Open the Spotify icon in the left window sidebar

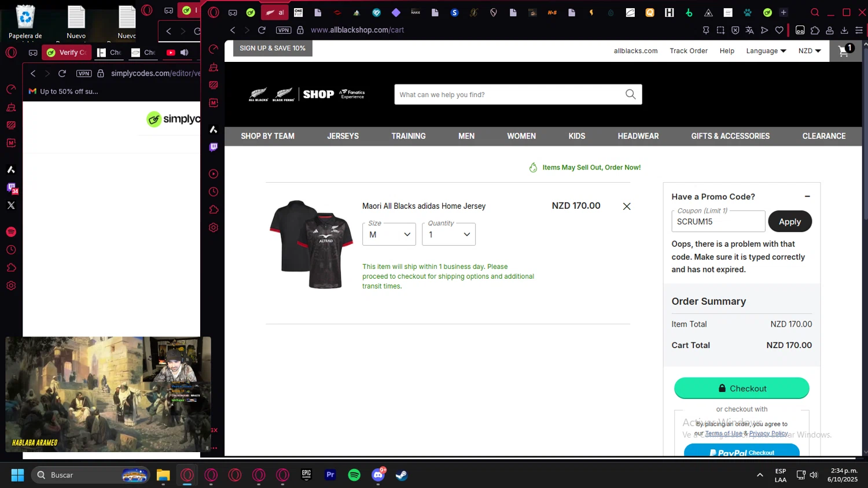[11, 232]
